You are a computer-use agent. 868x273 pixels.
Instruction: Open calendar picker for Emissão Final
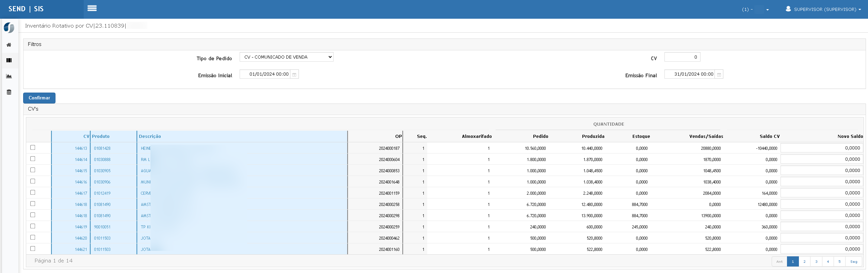[719, 75]
